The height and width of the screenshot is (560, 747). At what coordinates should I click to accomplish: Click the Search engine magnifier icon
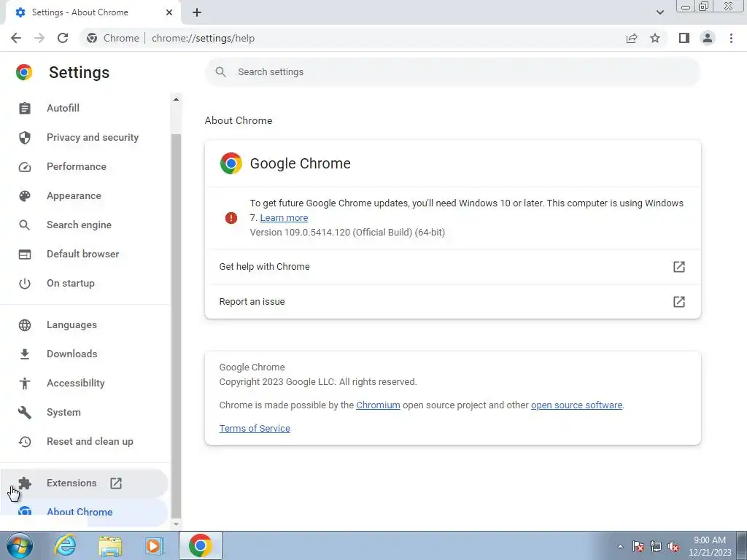pyautogui.click(x=25, y=225)
